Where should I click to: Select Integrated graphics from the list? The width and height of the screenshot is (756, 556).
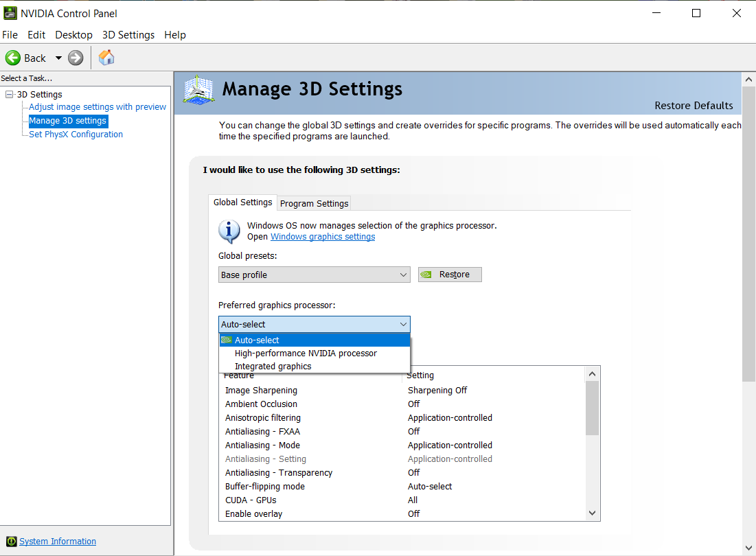[273, 367]
